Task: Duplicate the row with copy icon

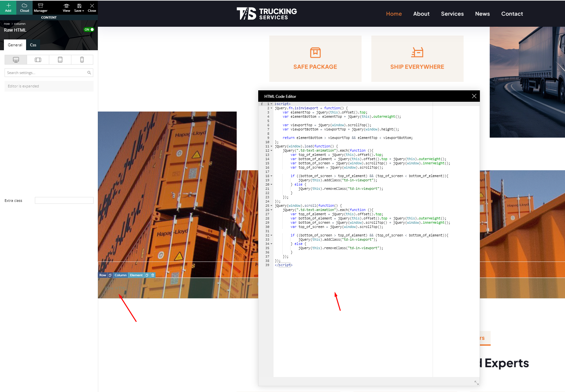Action: [110, 275]
